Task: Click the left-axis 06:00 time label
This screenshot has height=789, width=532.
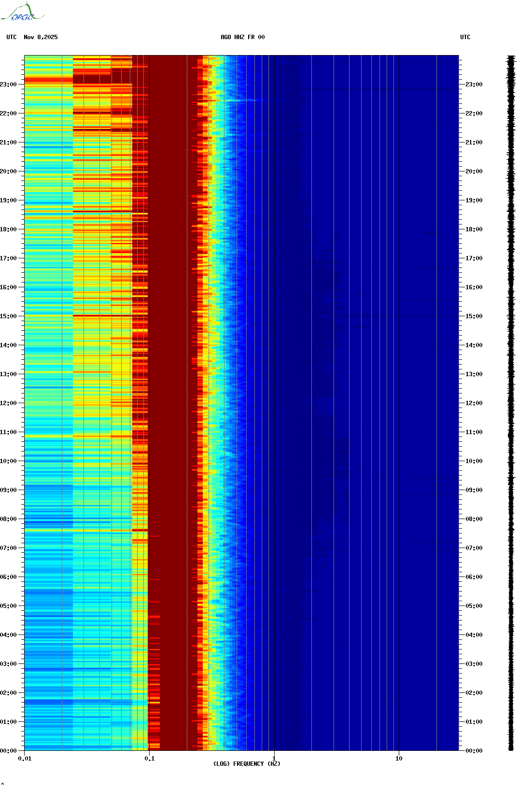Action: pos(8,577)
